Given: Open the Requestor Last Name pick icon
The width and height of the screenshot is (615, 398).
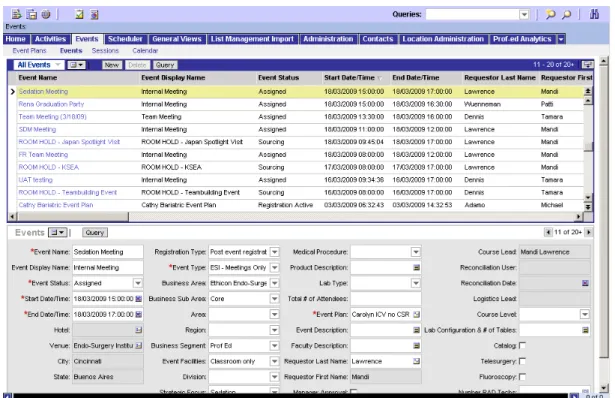Looking at the screenshot, I should [417, 361].
